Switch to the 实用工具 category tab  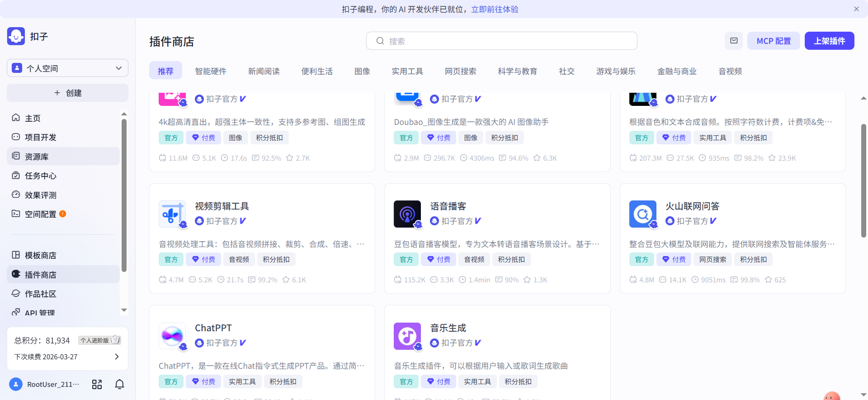point(407,71)
